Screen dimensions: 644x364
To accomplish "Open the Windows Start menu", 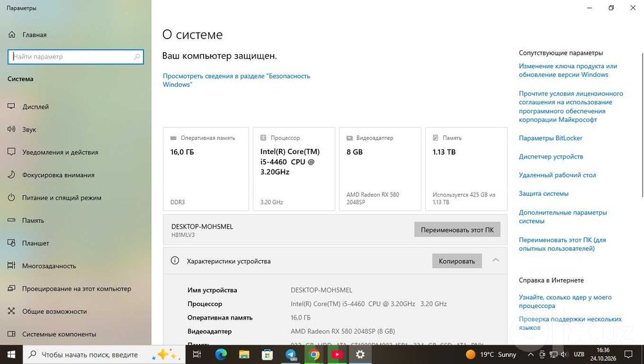I will [x=11, y=354].
